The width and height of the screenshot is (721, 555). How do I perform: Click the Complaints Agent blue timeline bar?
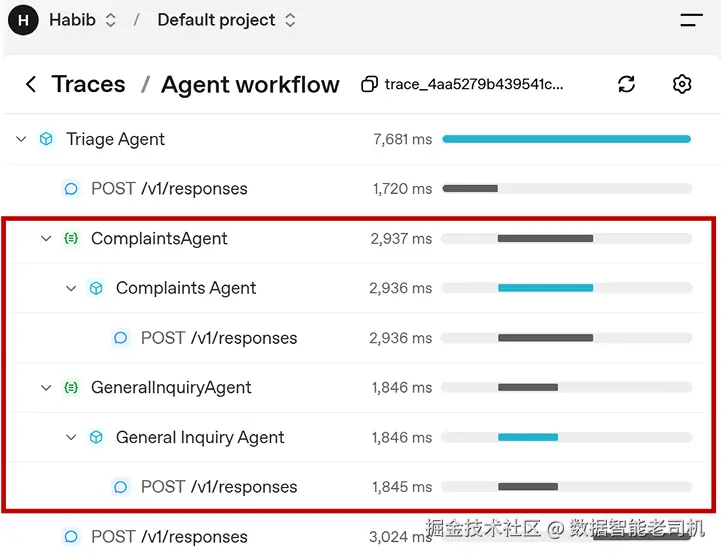pyautogui.click(x=545, y=288)
